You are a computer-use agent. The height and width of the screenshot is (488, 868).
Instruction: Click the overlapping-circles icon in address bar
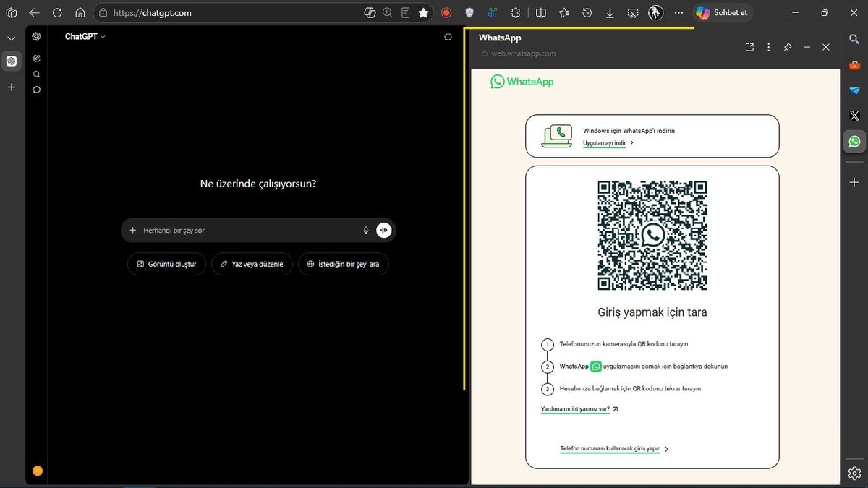click(370, 12)
